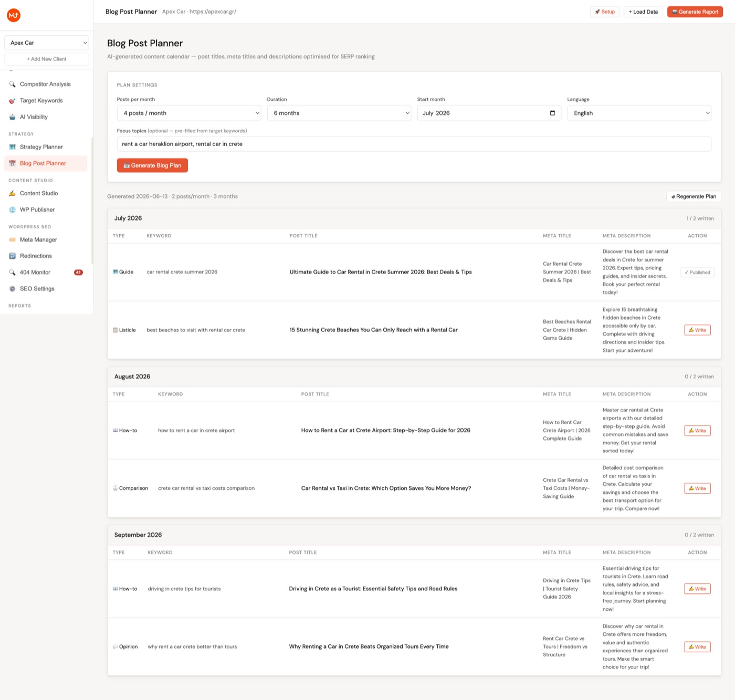Click keyword 'car rental crete summer 2026'

tap(182, 272)
